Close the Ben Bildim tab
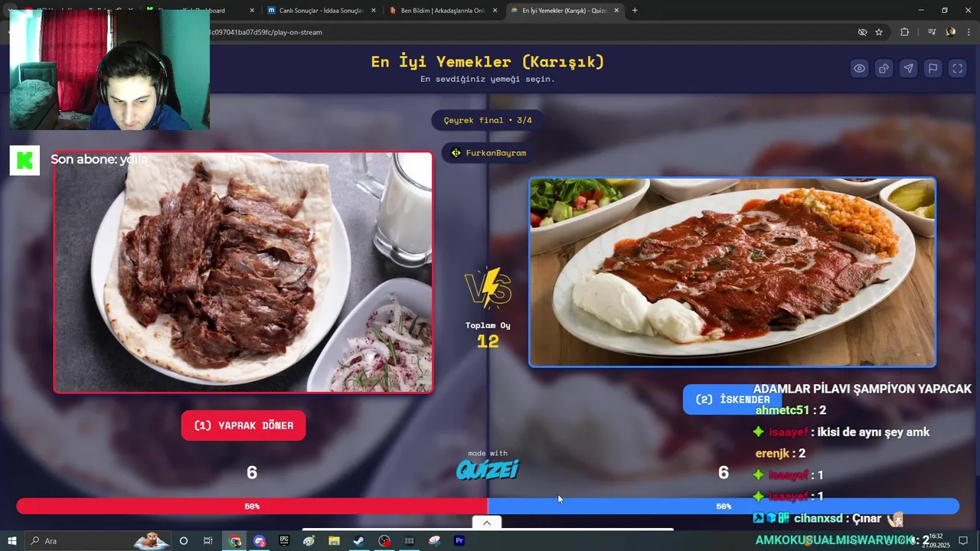The width and height of the screenshot is (980, 551). [495, 11]
